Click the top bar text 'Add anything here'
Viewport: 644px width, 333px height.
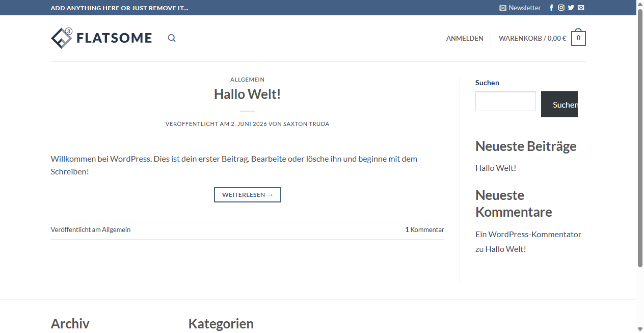point(120,8)
